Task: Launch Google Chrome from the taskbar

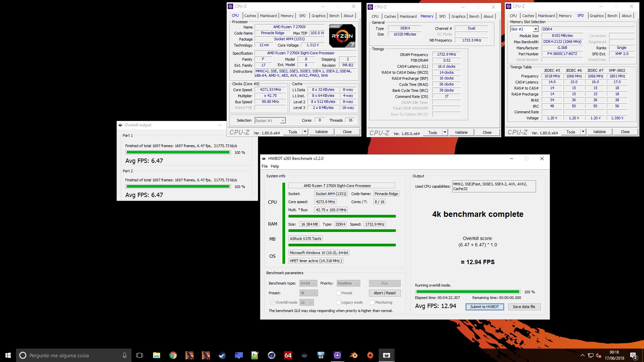Action: pos(173,355)
